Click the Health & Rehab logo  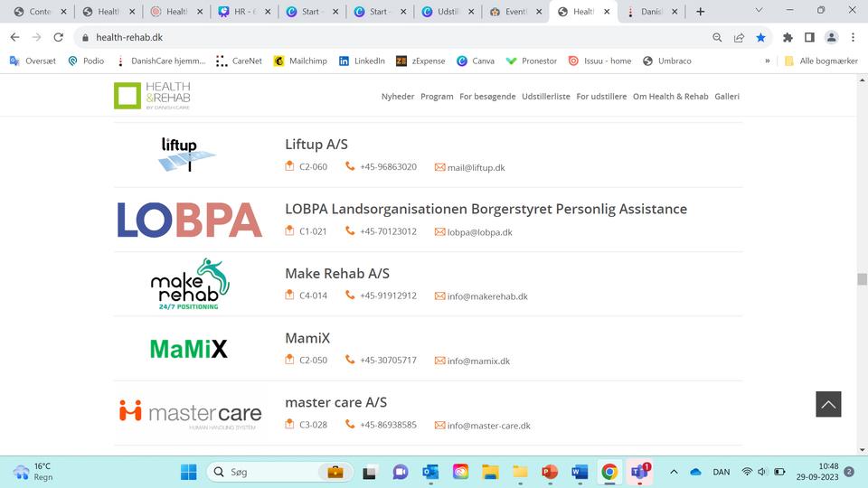(152, 96)
